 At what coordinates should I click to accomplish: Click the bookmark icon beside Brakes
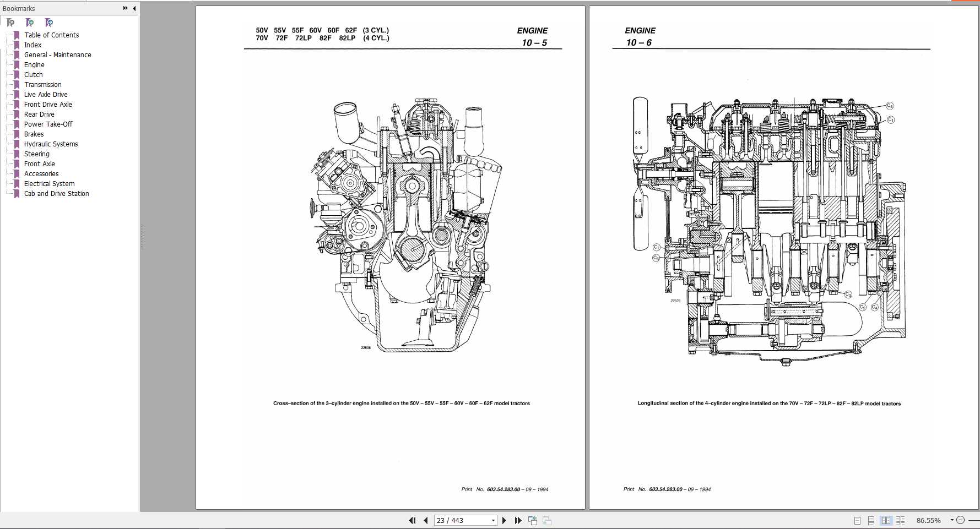17,134
